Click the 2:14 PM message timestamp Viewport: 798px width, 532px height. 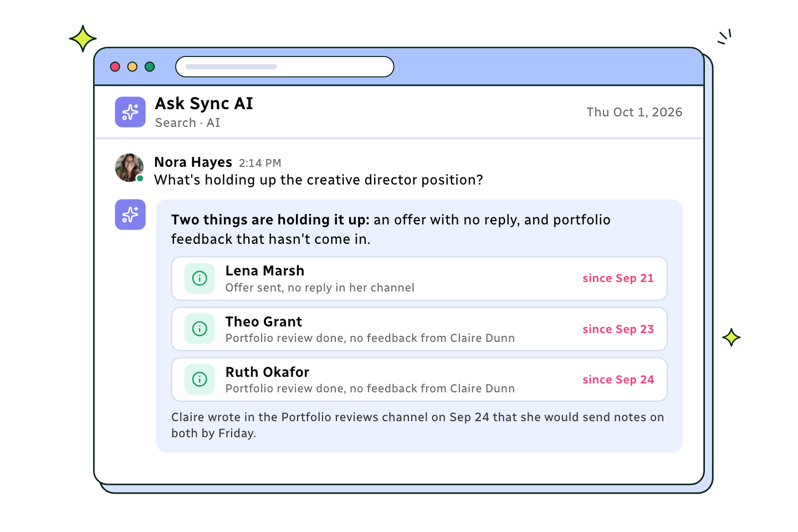pyautogui.click(x=260, y=163)
